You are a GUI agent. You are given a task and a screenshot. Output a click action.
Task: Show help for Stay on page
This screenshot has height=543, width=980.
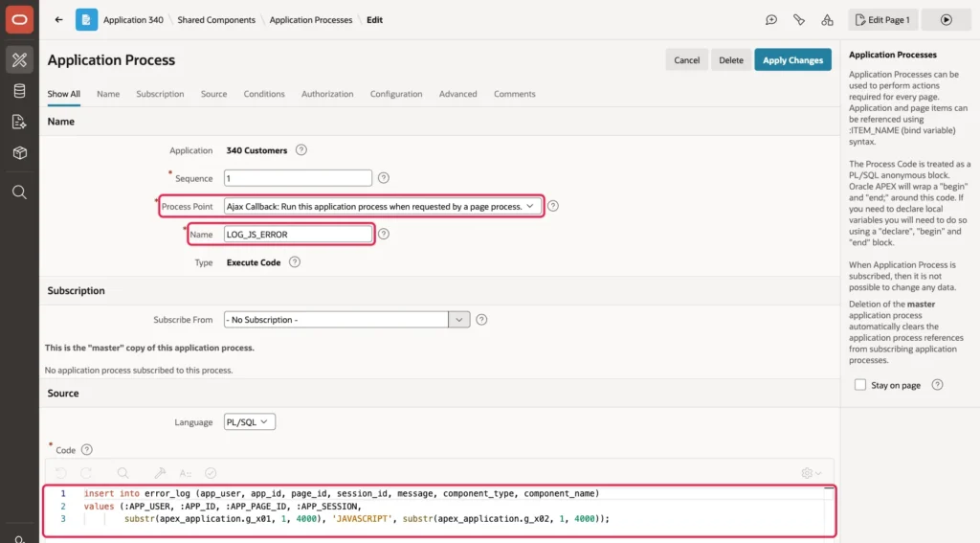(937, 385)
